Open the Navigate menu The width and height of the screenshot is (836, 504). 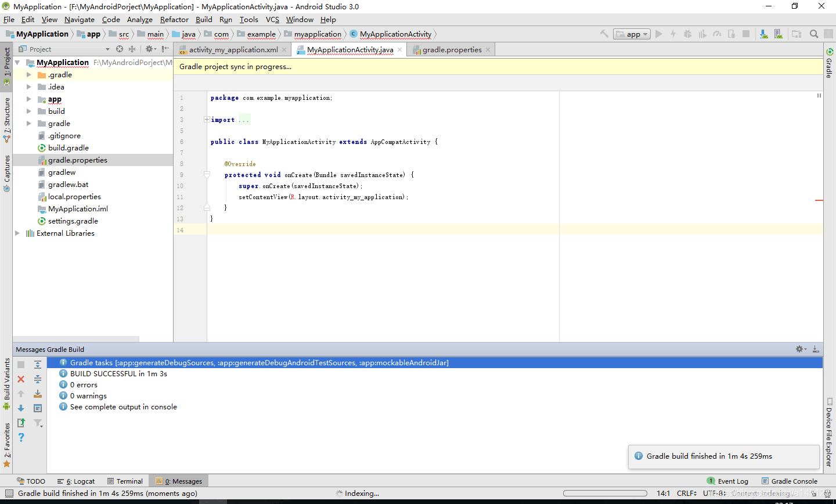pyautogui.click(x=80, y=20)
